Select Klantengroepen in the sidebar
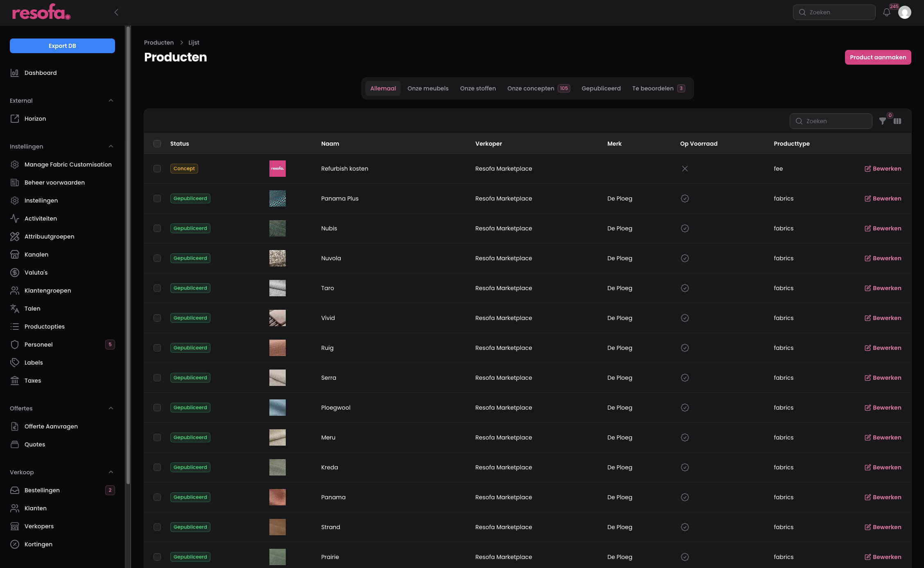This screenshot has width=924, height=568. click(x=47, y=291)
